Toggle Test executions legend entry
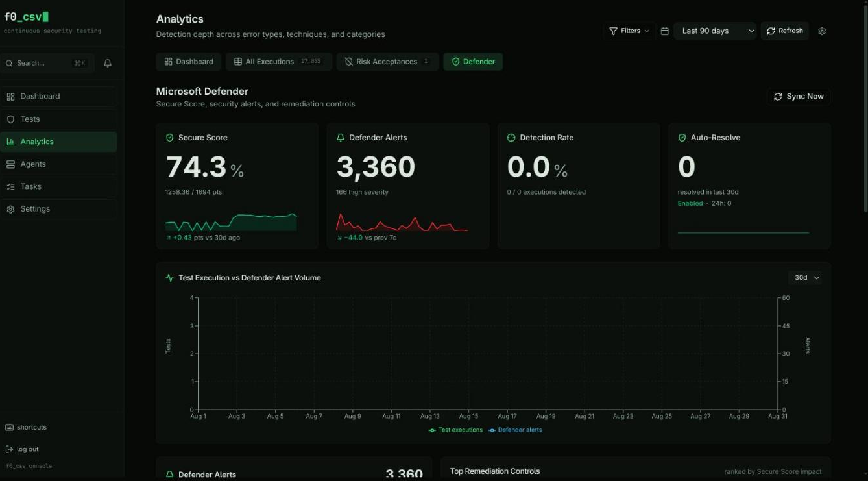The image size is (868, 481). click(455, 430)
